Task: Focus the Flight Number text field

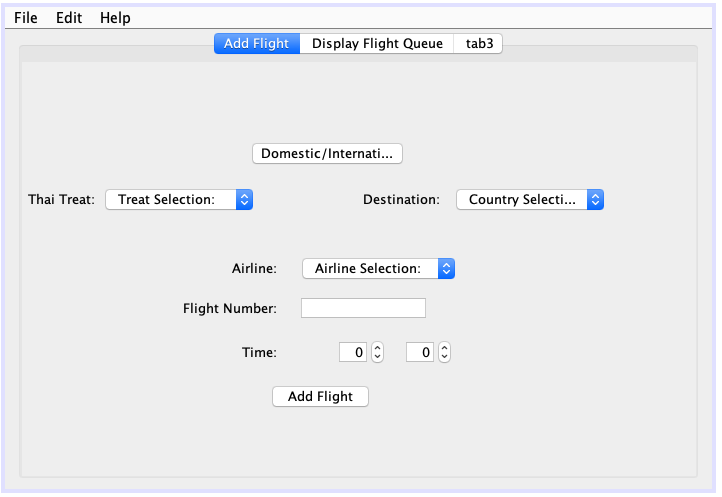Action: 363,308
